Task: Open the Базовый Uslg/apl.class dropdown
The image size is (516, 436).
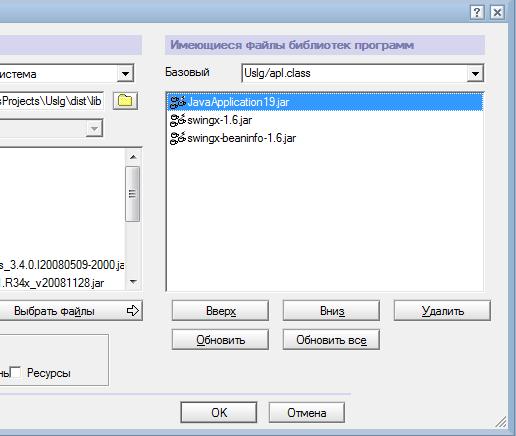Action: pyautogui.click(x=475, y=74)
